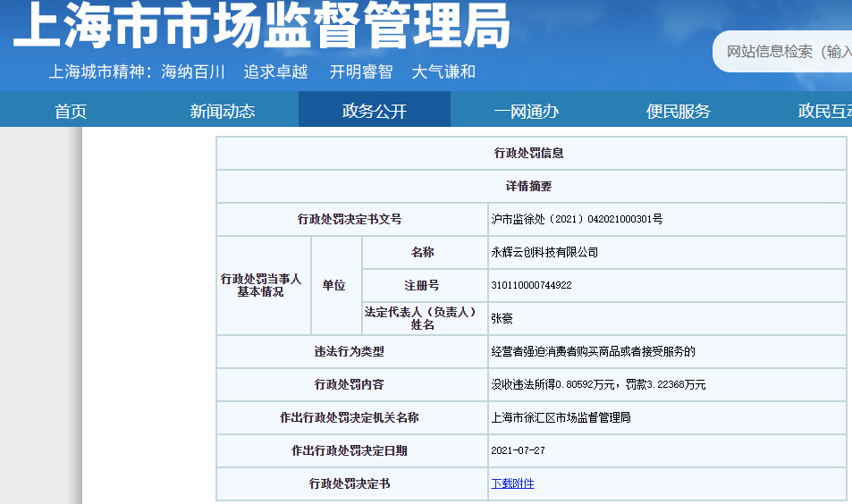Select penalty text 没收违法所得0.80592万元
852x504 pixels.
coord(553,384)
